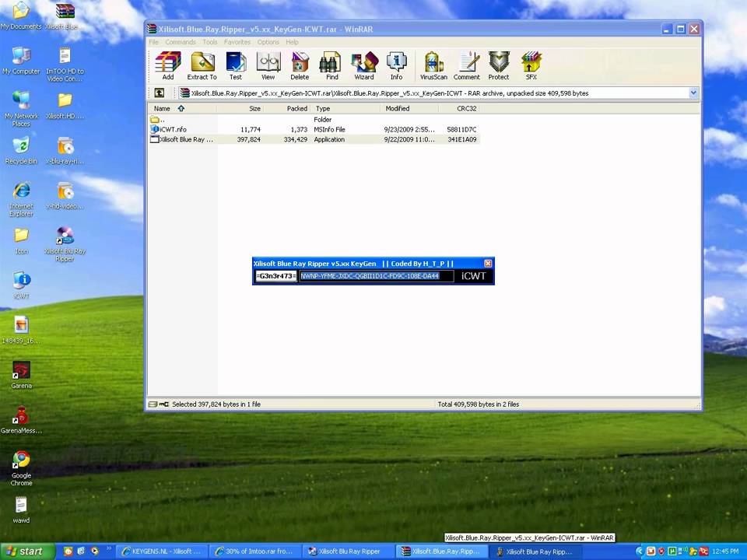Click the system clock showing 12:45 PM
Viewport: 747px width, 560px height.
tap(725, 551)
